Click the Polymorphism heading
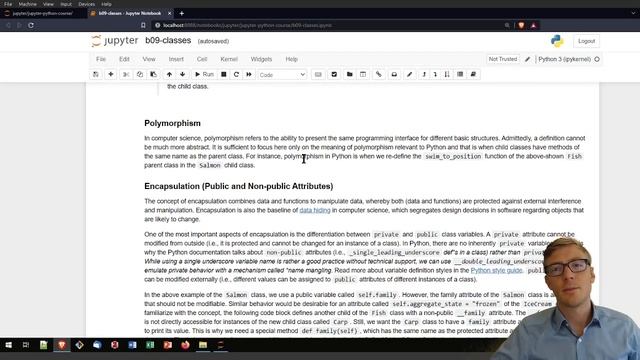The width and height of the screenshot is (640, 360). (172, 123)
